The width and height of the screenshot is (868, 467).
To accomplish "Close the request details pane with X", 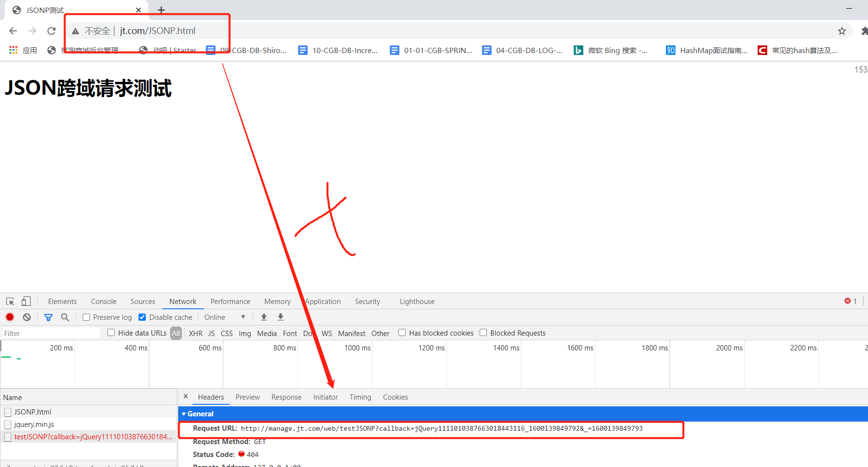I will 186,396.
